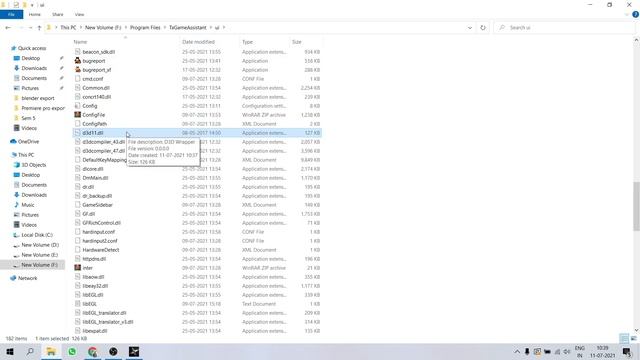Viewport: 640px width, 360px height.
Task: Select GameSidebar XML document
Action: (x=97, y=205)
